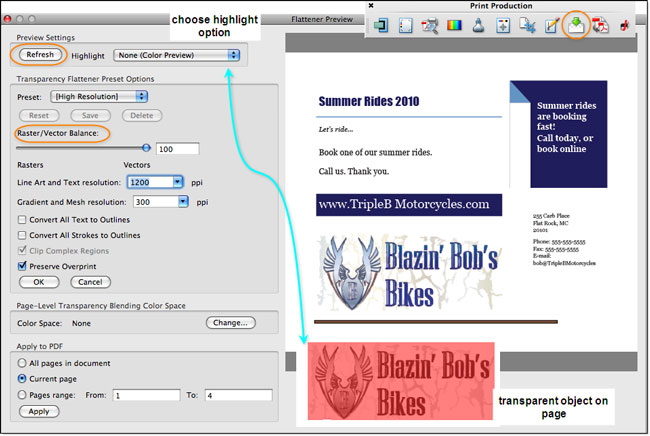Open the Fix Hairlines pencil tool
Viewport: 650px width, 436px height.
pyautogui.click(x=552, y=26)
